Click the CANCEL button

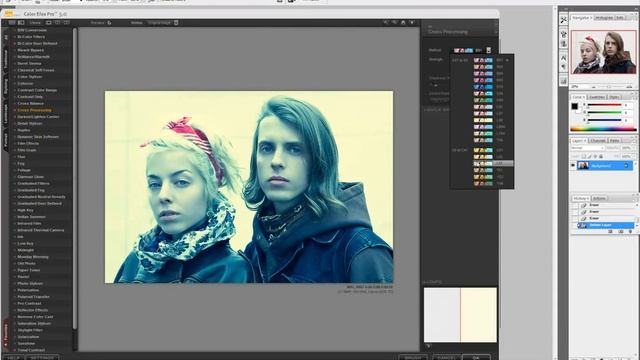click(x=446, y=358)
